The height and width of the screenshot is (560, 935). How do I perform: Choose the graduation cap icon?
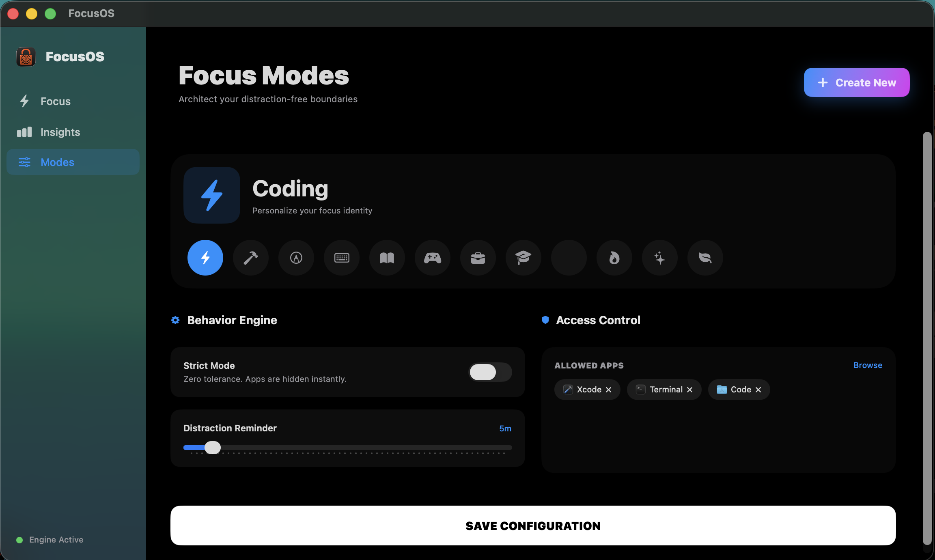524,258
